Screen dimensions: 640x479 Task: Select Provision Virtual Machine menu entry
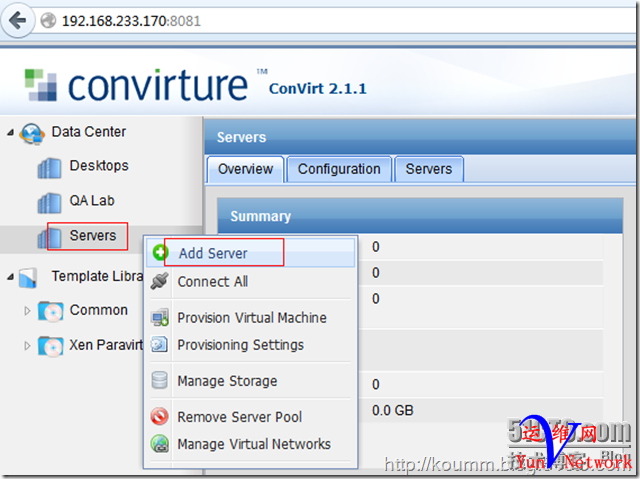[x=250, y=317]
